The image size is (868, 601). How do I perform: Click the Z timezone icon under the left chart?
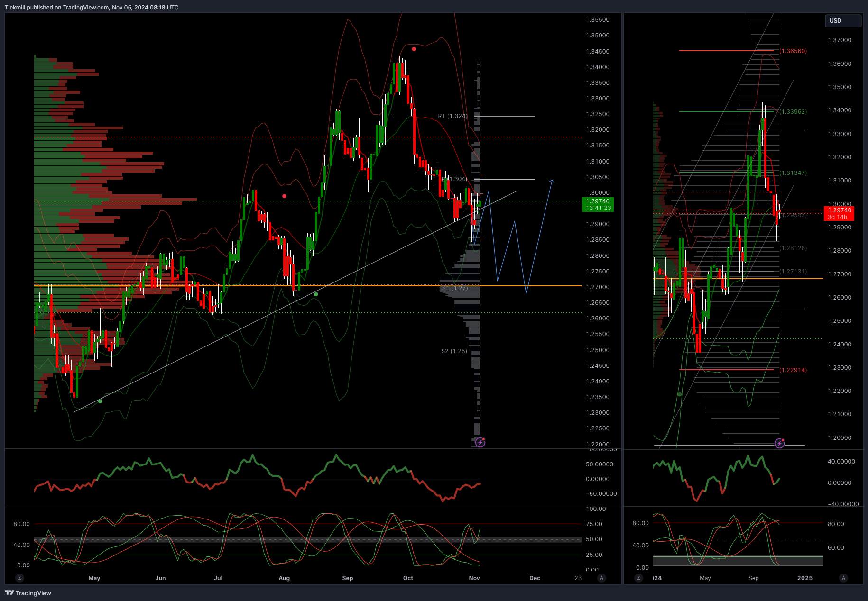point(19,578)
